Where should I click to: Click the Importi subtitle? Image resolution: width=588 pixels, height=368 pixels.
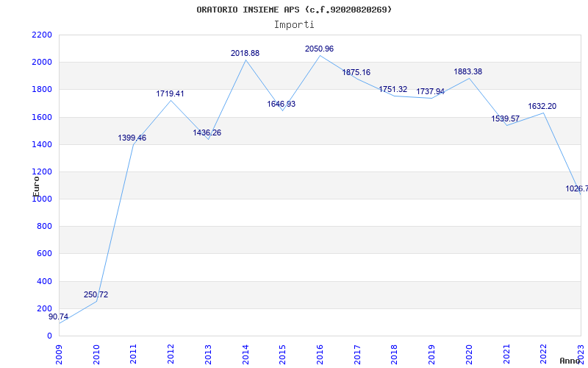tap(294, 25)
